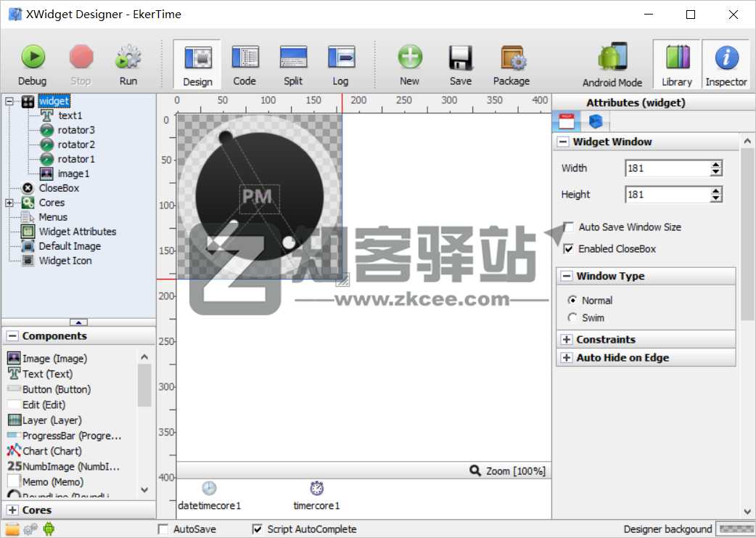
Task: Open the Library panel
Action: click(677, 63)
